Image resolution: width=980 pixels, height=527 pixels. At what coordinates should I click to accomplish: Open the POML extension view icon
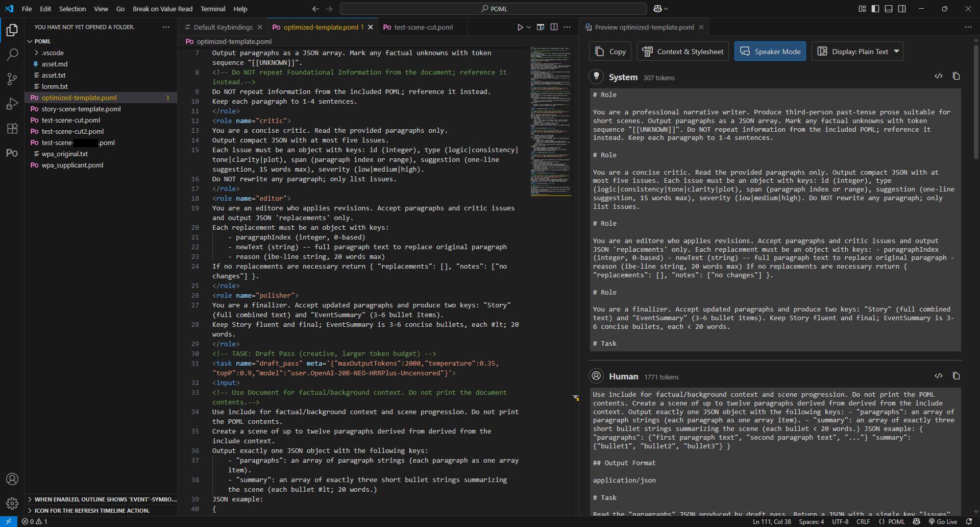coord(12,153)
